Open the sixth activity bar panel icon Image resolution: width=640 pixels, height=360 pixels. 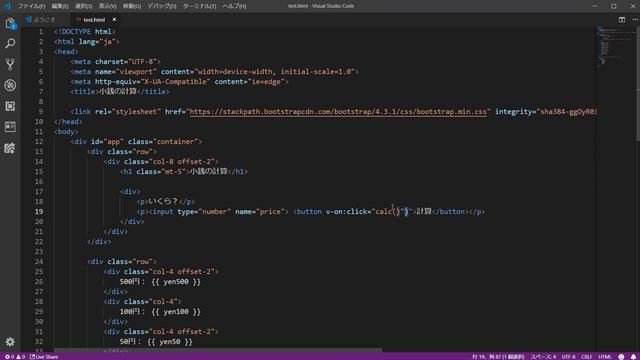[10, 127]
